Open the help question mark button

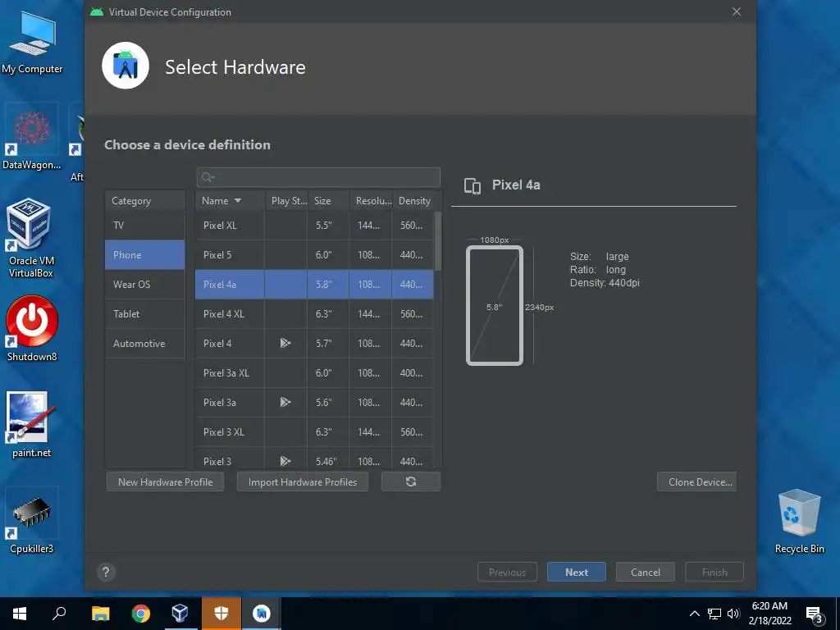[x=106, y=572]
